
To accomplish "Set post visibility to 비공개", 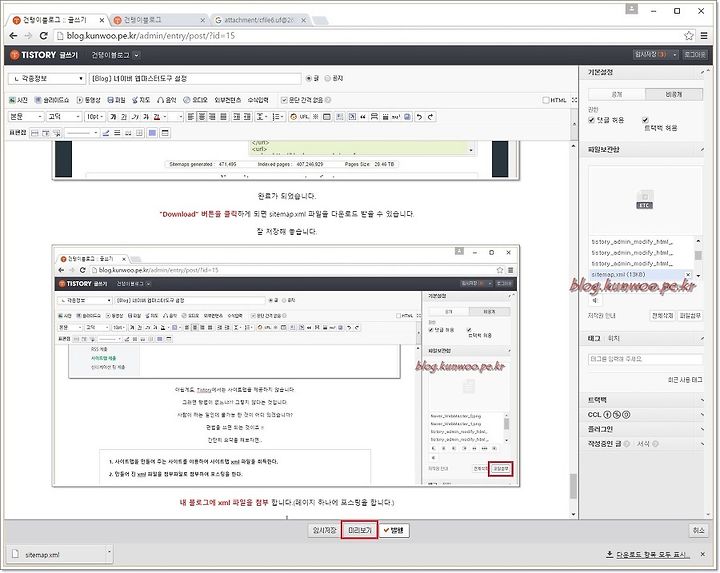I will [x=674, y=94].
